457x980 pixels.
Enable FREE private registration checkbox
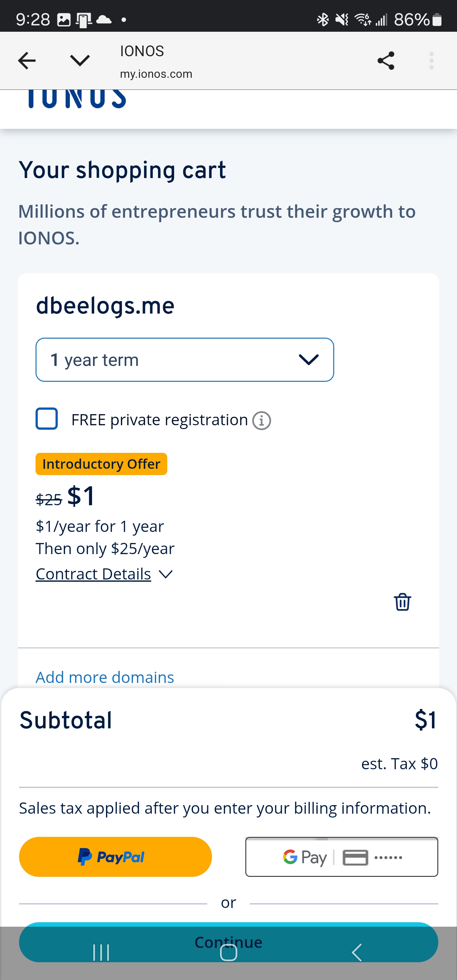47,419
